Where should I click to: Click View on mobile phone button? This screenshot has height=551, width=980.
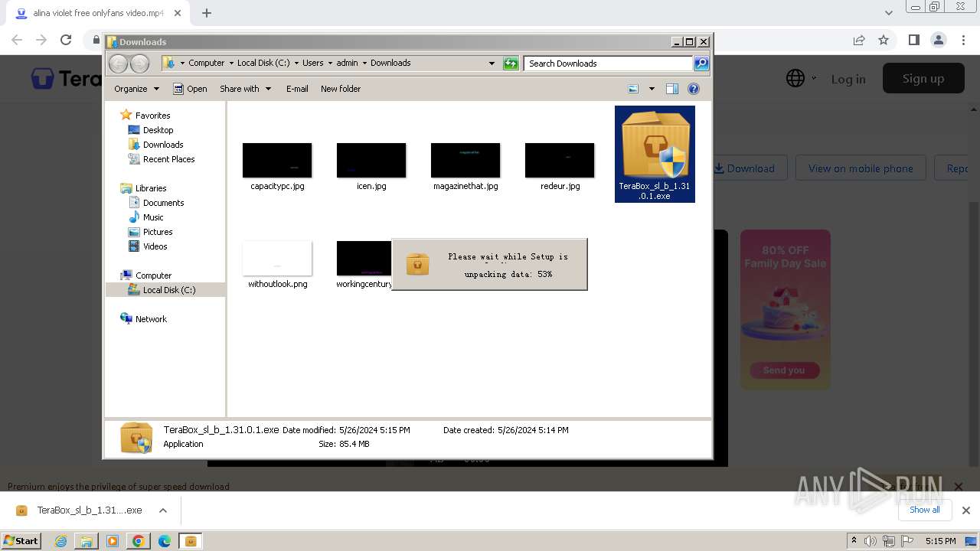[x=861, y=168]
